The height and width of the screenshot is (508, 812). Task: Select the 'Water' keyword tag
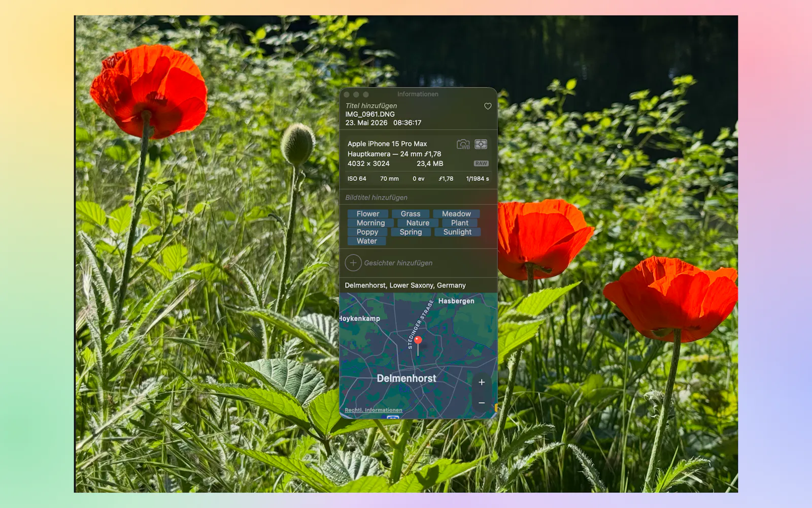coord(367,241)
